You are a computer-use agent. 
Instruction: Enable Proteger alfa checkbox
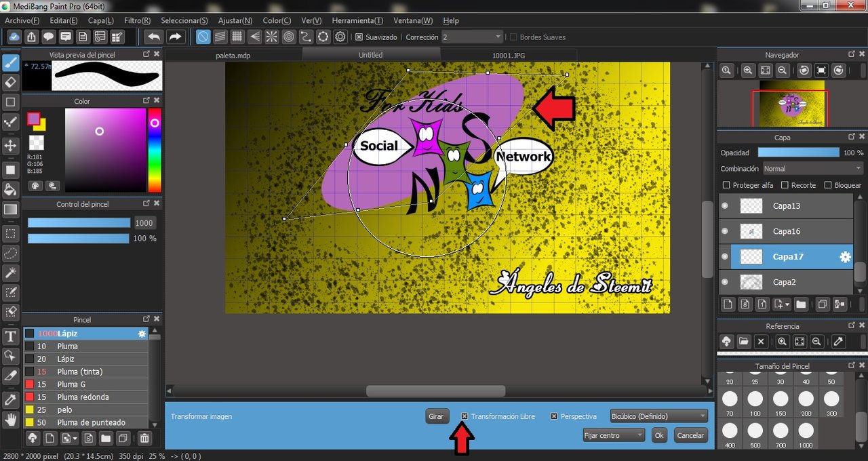tap(727, 185)
